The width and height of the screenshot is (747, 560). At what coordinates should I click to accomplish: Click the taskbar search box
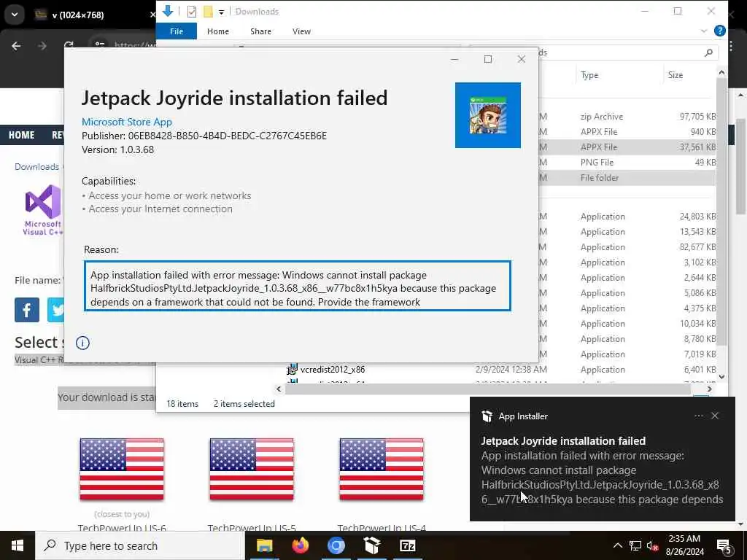(140, 545)
